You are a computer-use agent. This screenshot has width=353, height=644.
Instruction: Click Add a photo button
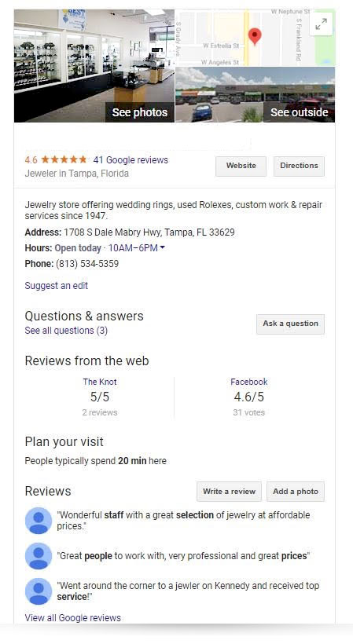pos(296,491)
